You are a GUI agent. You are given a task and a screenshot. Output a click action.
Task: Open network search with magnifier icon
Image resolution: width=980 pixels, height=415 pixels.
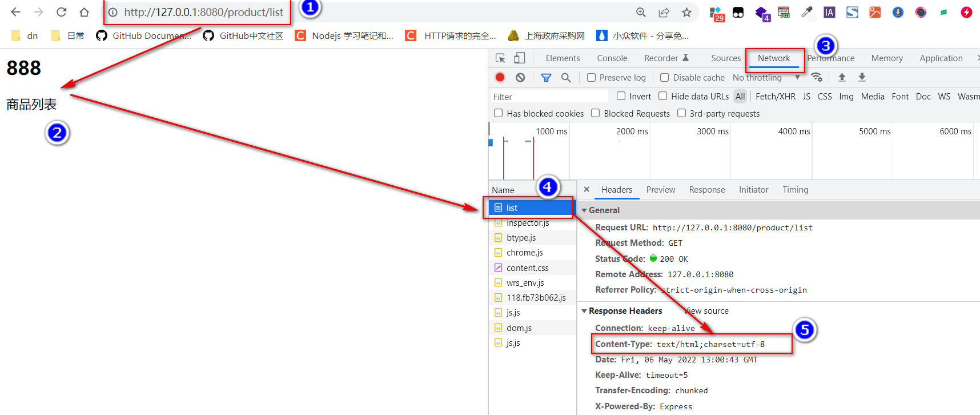coord(566,77)
